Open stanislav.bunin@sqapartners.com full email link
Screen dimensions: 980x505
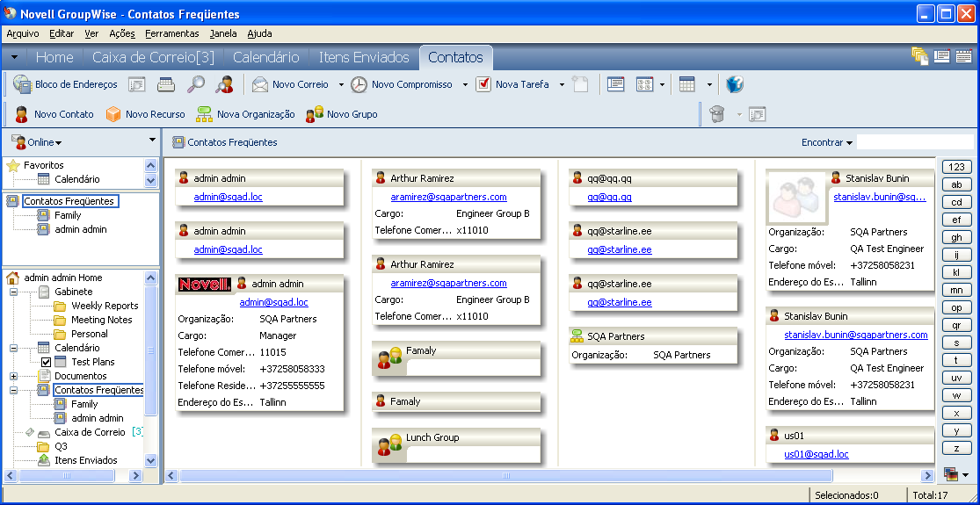855,335
